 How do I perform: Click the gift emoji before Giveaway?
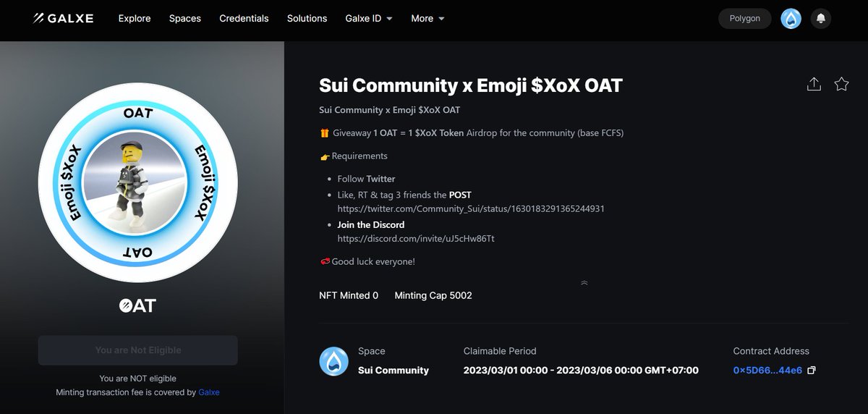tap(325, 133)
